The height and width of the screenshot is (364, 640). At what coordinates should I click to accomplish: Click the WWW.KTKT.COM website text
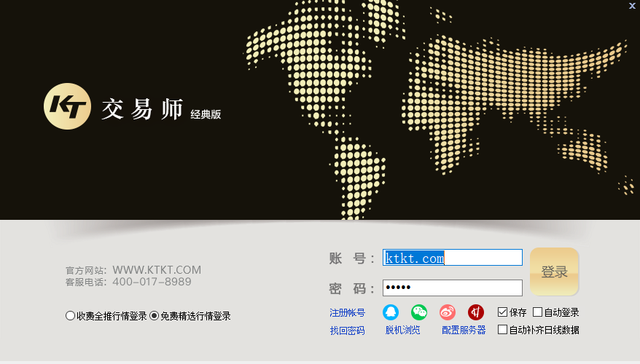(157, 270)
